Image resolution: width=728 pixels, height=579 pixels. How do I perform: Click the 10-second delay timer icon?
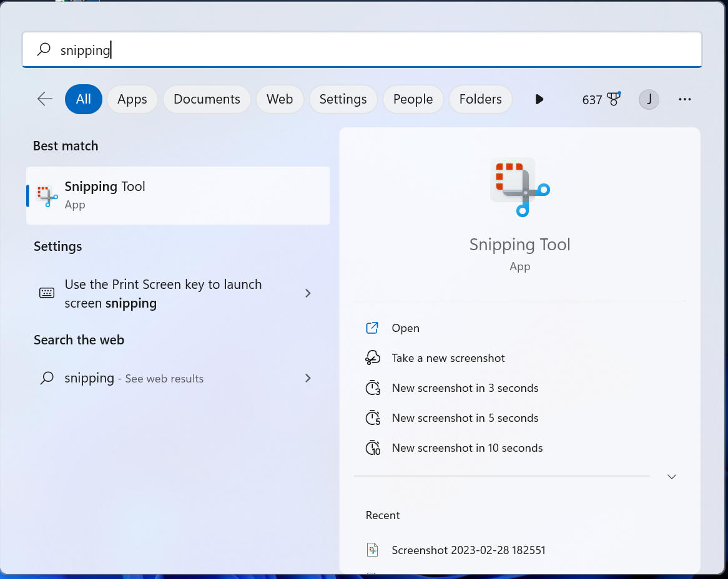[x=372, y=447]
